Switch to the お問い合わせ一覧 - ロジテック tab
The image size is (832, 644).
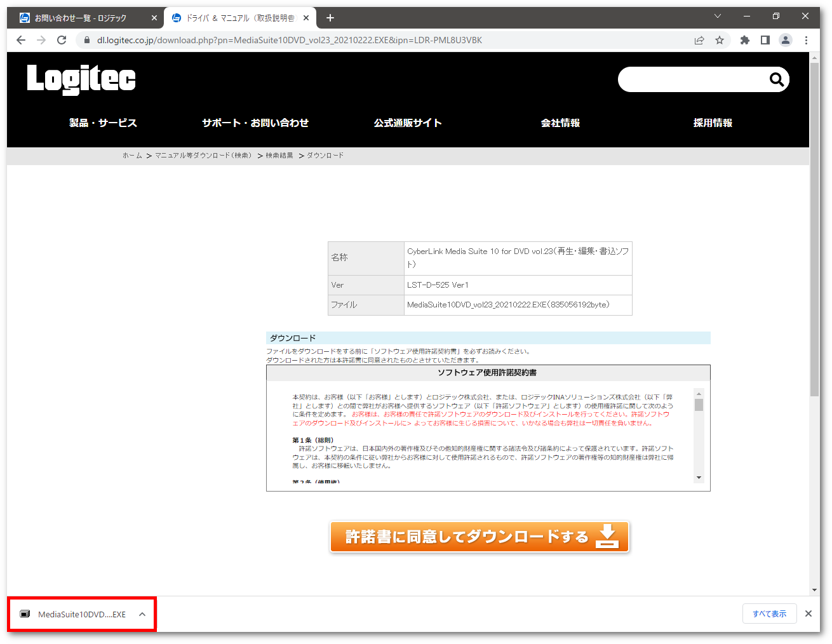coord(85,18)
